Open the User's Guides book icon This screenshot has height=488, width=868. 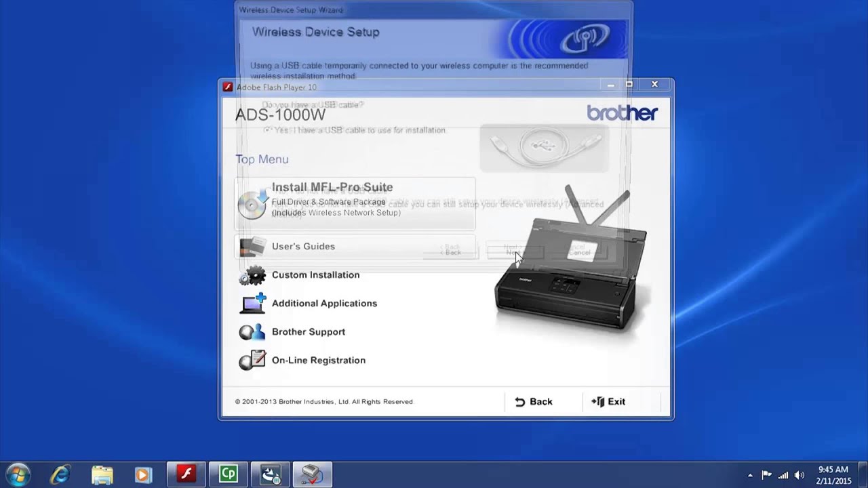pos(252,247)
